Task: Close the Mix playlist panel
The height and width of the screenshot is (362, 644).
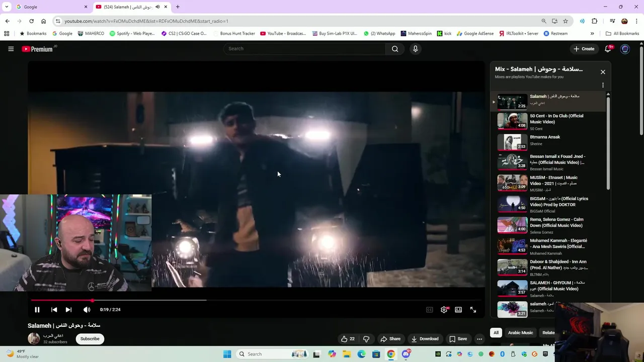Action: tap(603, 72)
